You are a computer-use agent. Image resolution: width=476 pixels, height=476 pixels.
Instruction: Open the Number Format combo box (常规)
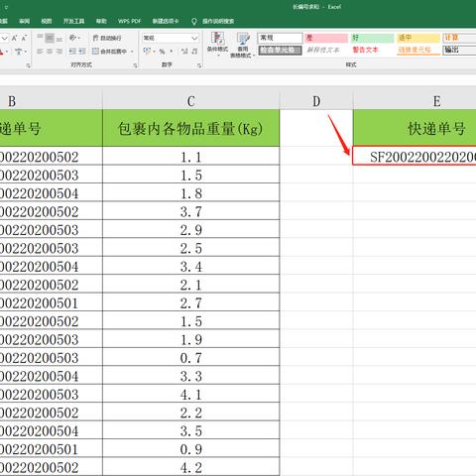click(x=171, y=38)
